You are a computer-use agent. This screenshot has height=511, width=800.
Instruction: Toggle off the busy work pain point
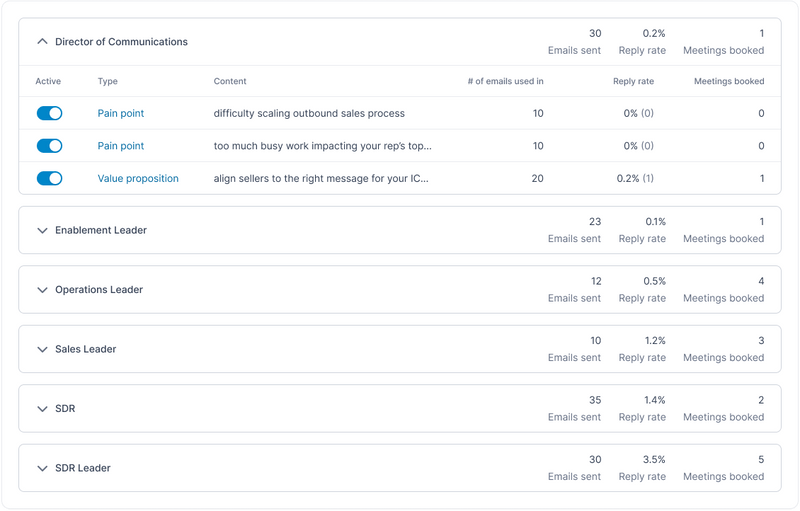[x=49, y=146]
